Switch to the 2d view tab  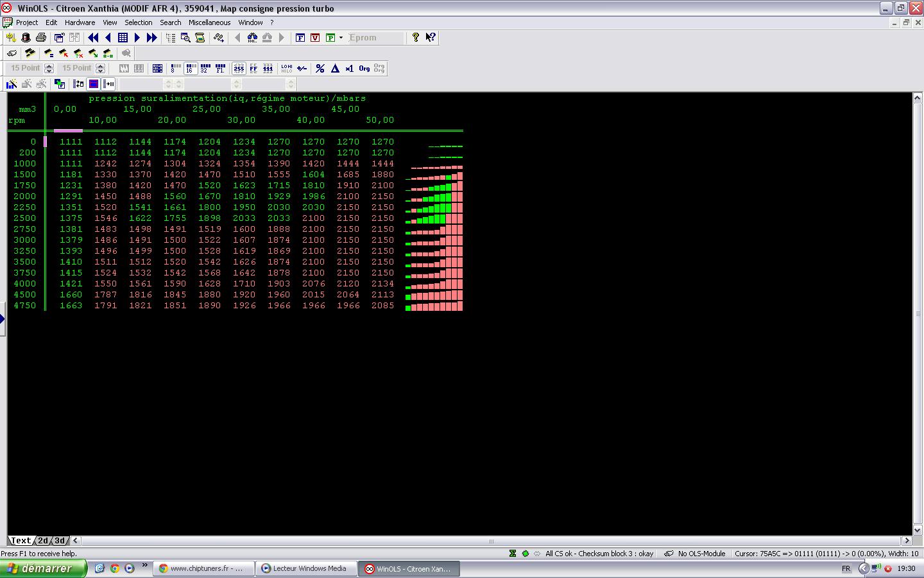[43, 541]
